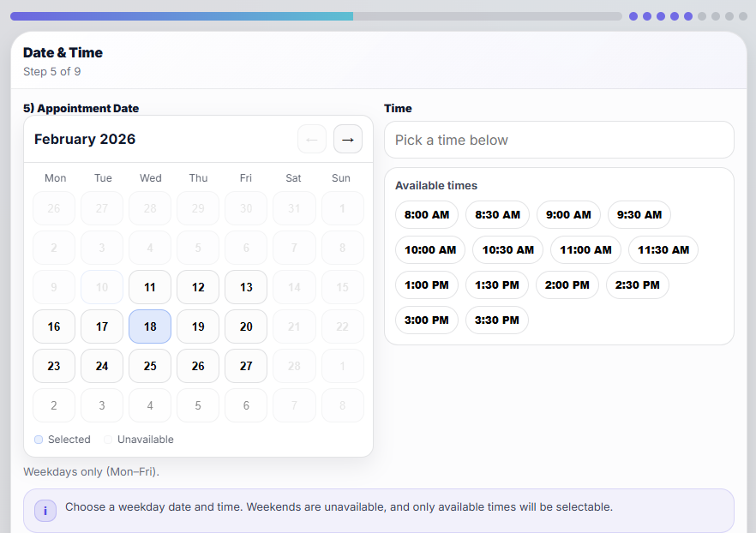Click the 'Fri' weekday header
This screenshot has height=533, width=756.
[246, 178]
